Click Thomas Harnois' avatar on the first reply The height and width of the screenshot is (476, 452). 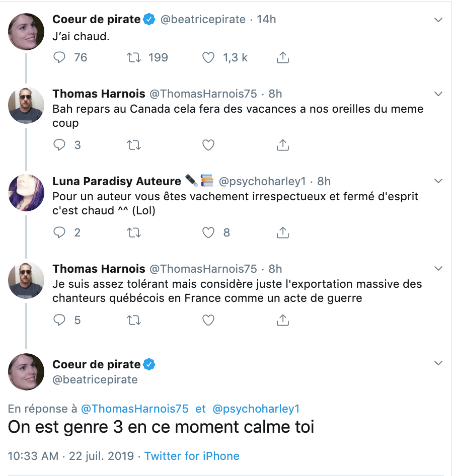(26, 105)
